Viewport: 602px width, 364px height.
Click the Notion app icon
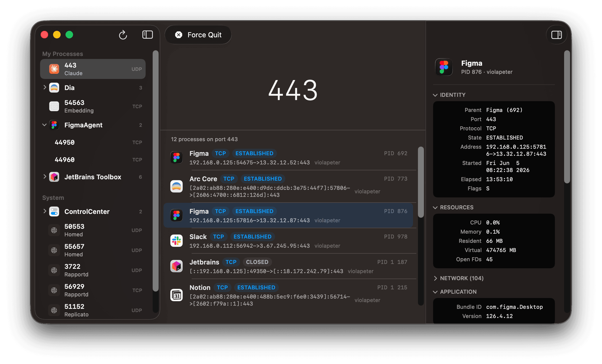coord(176,295)
